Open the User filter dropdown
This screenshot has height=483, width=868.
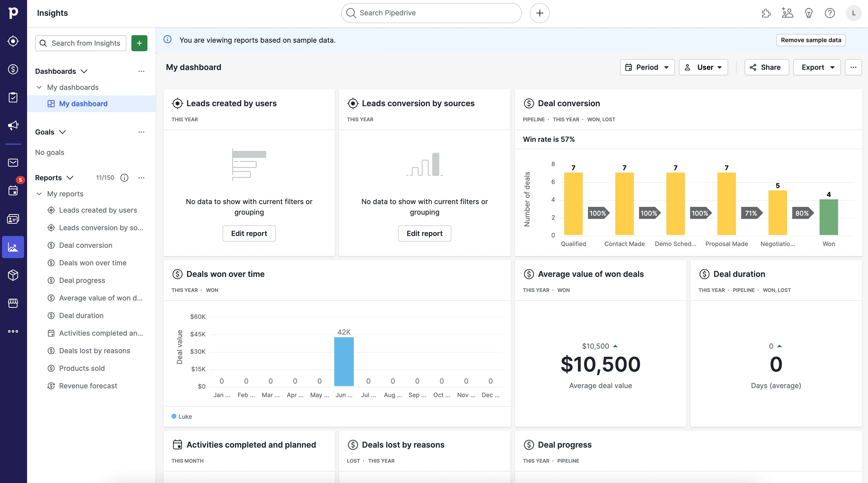coord(703,67)
